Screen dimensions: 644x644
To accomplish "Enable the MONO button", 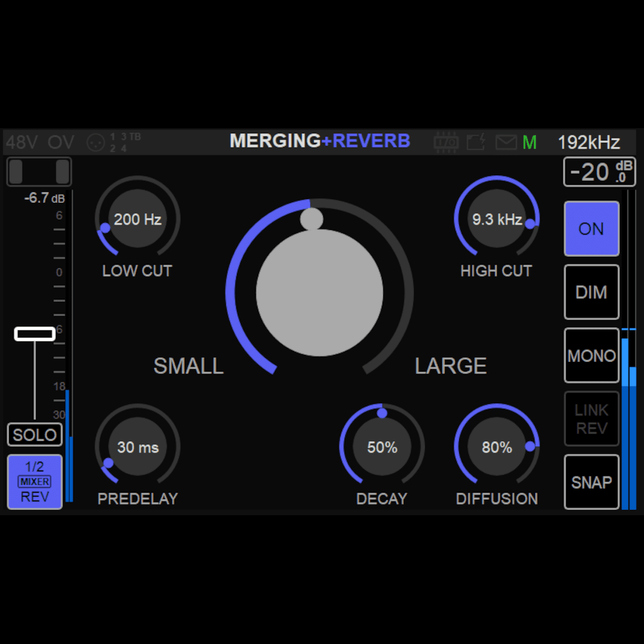I will coord(591,355).
